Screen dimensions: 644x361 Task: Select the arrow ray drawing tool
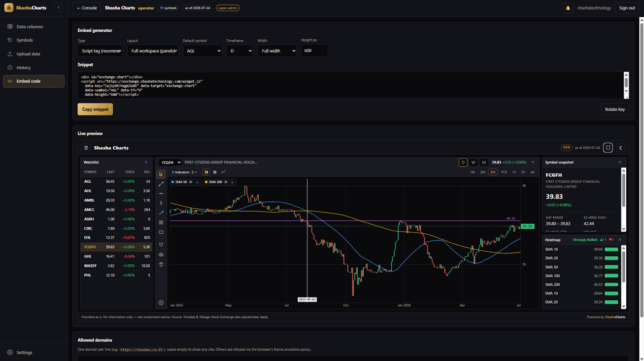pos(161,213)
